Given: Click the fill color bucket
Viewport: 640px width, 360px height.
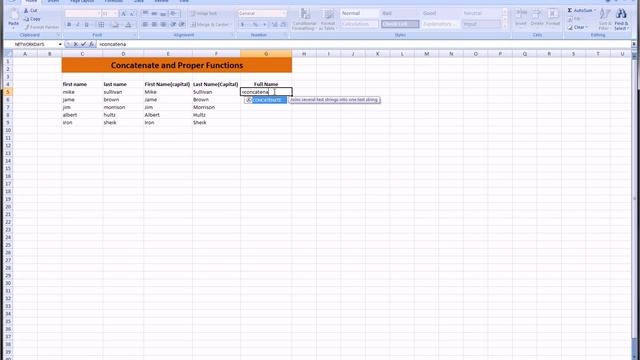Looking at the screenshot, I should [116, 25].
